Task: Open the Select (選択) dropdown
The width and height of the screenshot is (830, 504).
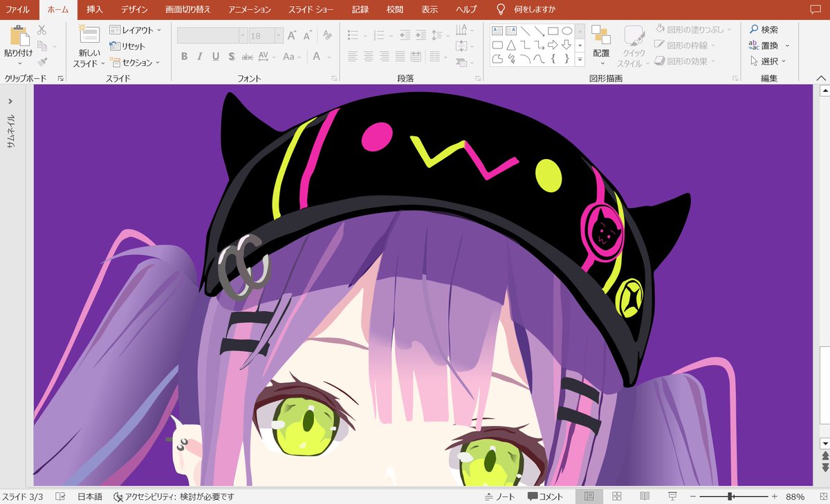Action: pos(769,62)
